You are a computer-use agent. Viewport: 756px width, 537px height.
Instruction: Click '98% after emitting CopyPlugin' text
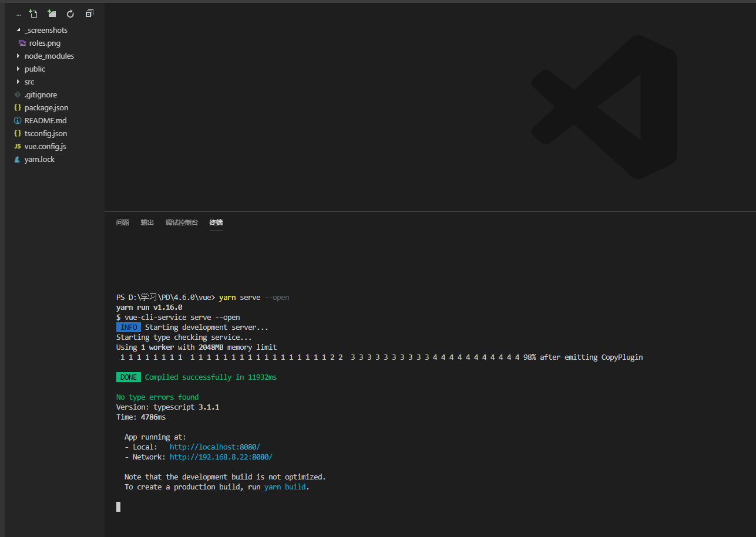point(583,357)
